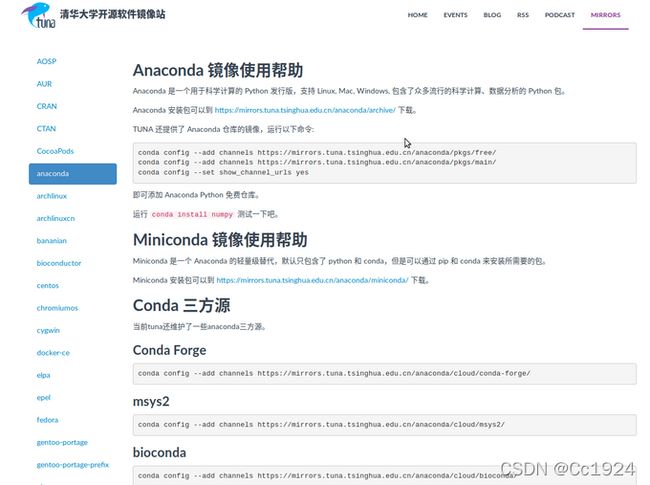Viewport: 650px width, 485px height.
Task: Click the bioconda channel command
Action: pyautogui.click(x=327, y=476)
